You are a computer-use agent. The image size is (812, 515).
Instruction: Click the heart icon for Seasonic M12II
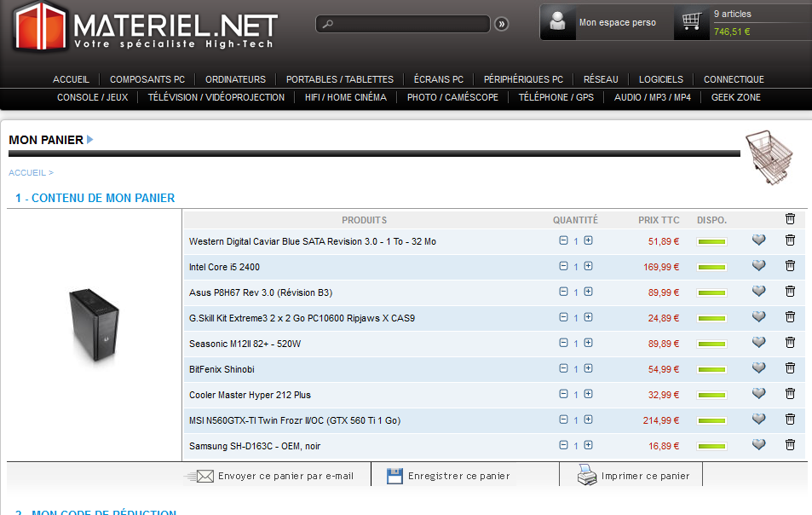pyautogui.click(x=758, y=343)
